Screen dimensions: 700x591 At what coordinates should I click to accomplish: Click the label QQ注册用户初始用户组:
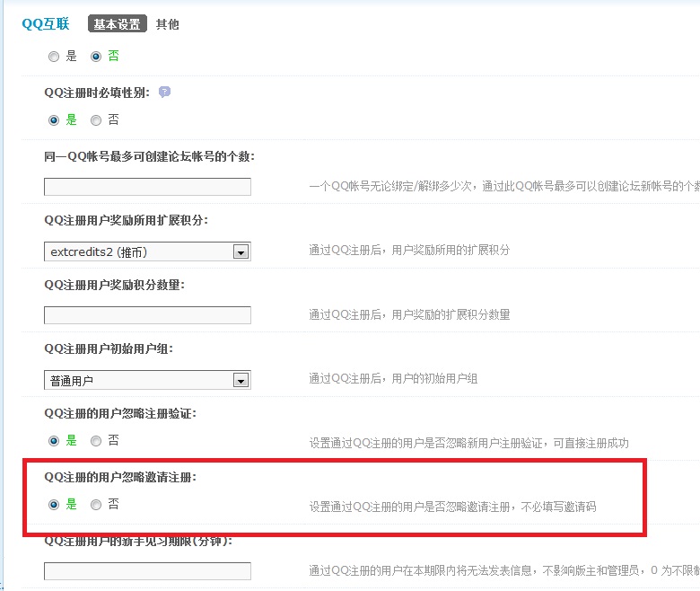[109, 348]
